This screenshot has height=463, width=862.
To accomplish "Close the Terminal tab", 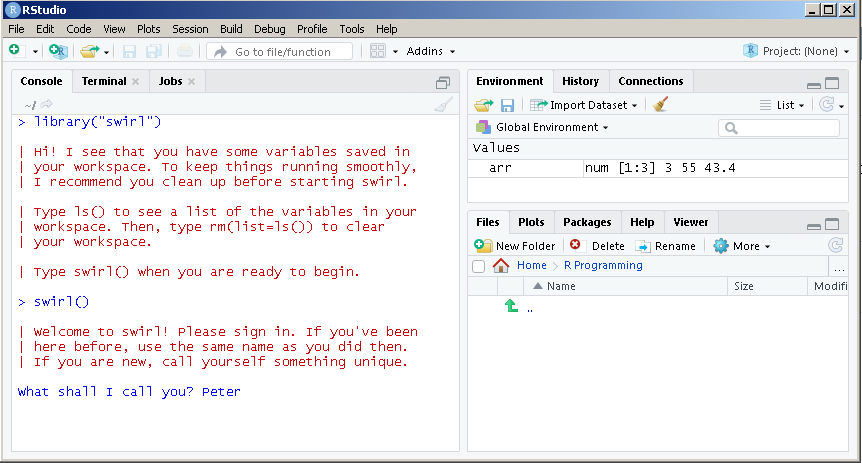I will click(136, 81).
